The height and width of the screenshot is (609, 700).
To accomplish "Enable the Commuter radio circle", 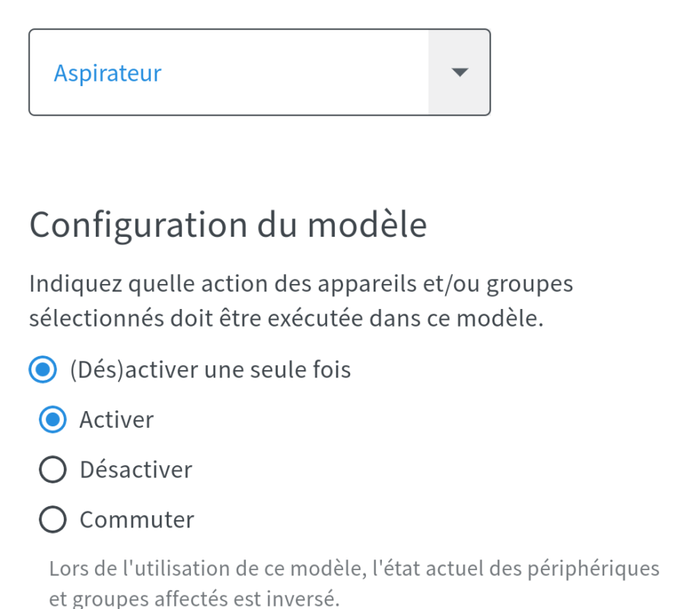I will point(52,520).
